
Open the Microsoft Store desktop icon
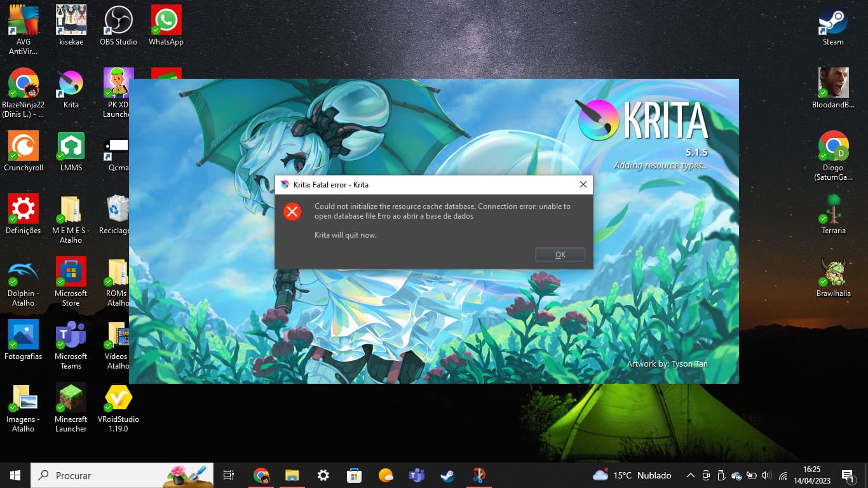71,281
